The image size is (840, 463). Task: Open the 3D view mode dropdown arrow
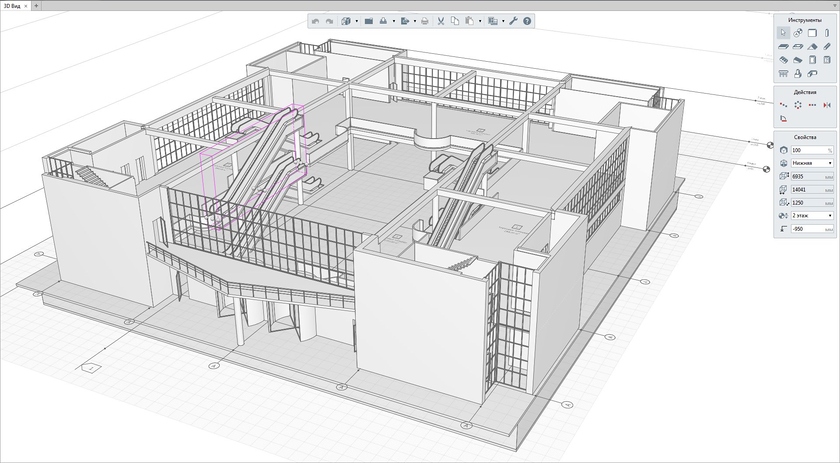click(x=356, y=20)
